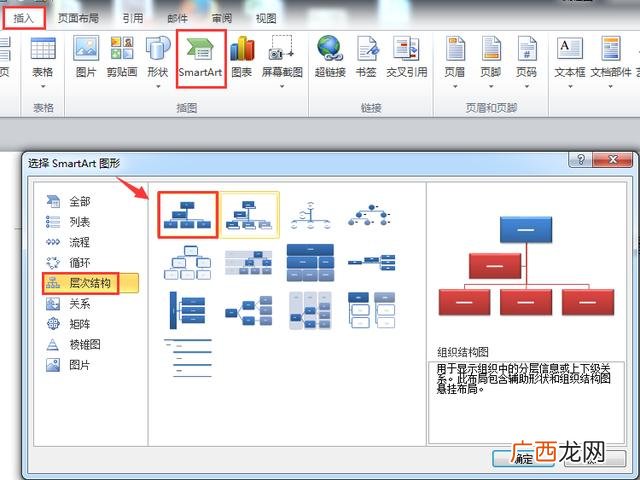
Task: Choose the horizontal labeled hierarchy thumbnail
Action: point(310,310)
